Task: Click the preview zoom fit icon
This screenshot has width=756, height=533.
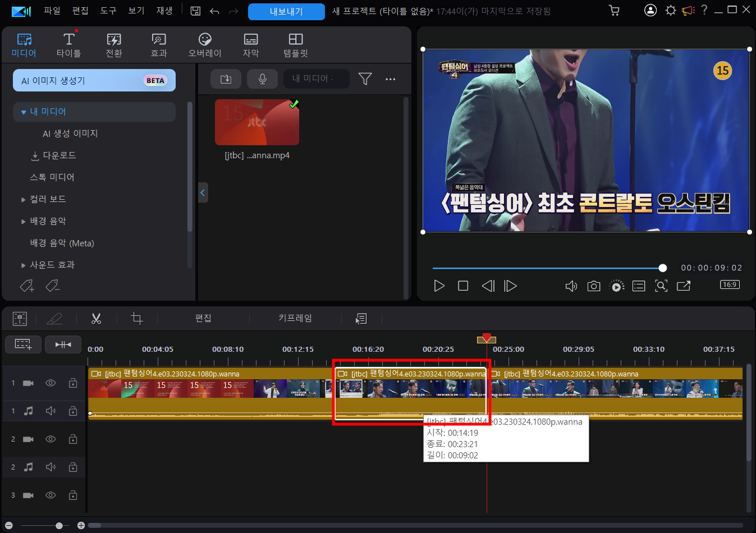Action: [x=662, y=286]
